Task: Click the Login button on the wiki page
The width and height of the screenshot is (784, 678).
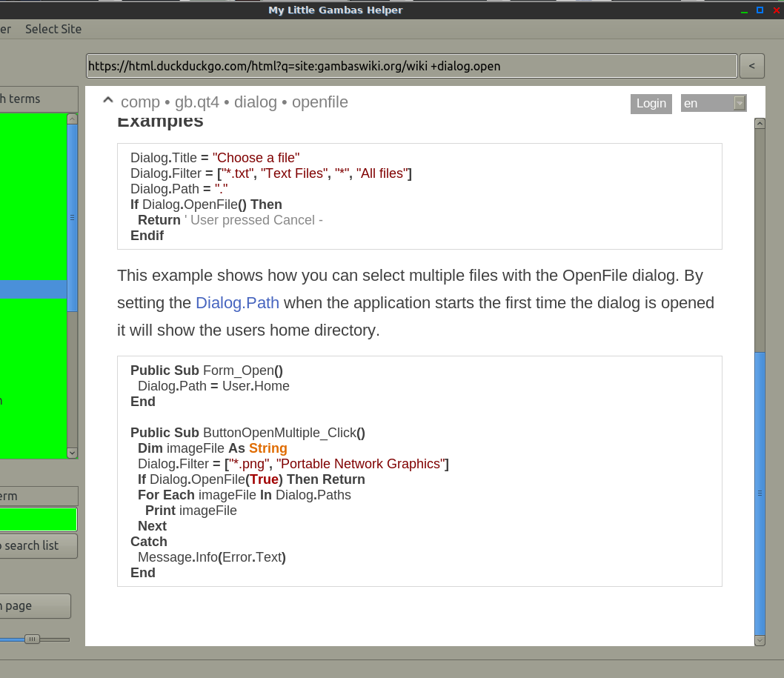Action: pos(651,103)
